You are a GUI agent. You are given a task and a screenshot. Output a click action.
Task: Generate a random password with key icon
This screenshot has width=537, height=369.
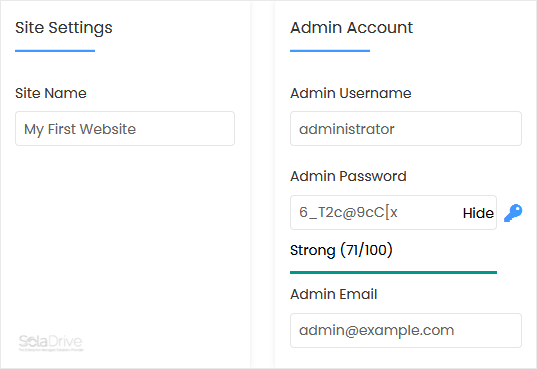point(513,213)
